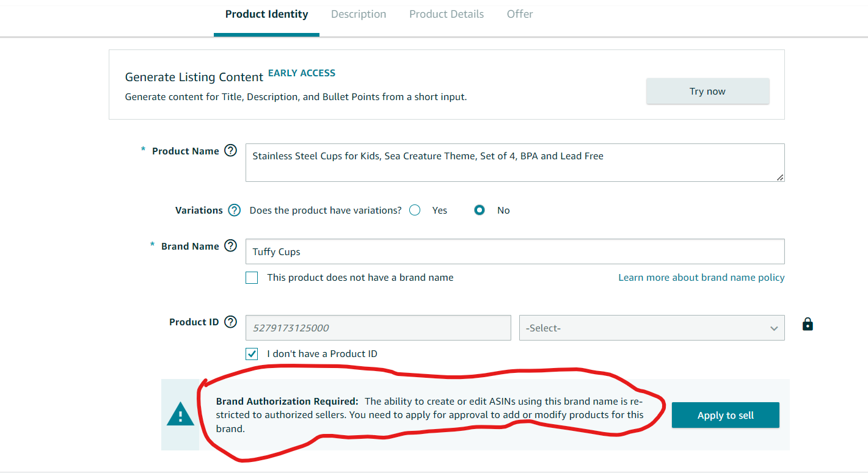Viewport: 868px width, 473px height.
Task: Click the Brand Name field containing Tuffy Cups
Action: 515,251
